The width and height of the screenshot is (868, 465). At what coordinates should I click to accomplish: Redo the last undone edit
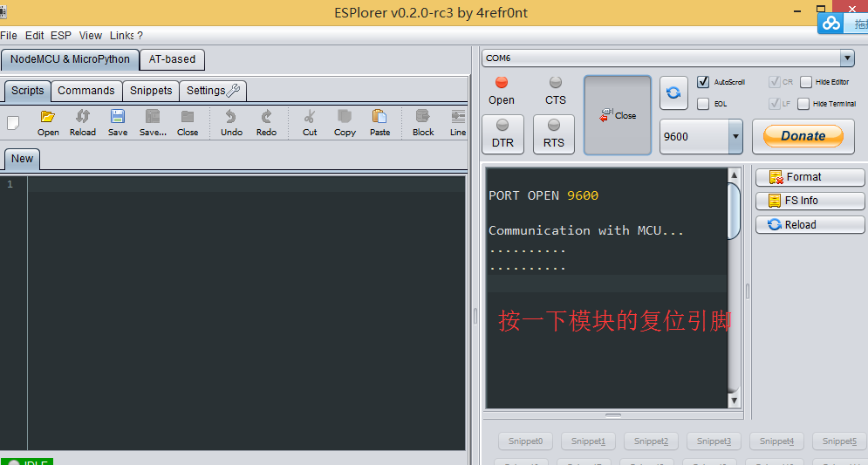pos(266,123)
